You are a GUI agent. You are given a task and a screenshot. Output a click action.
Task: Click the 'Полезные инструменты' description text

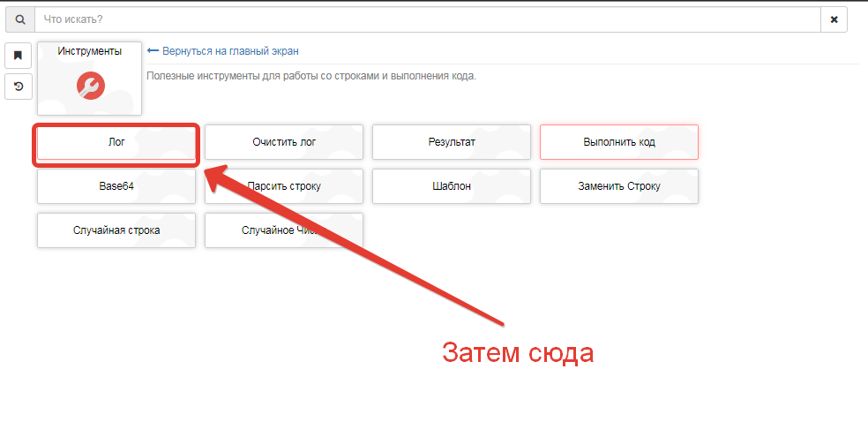click(x=311, y=76)
